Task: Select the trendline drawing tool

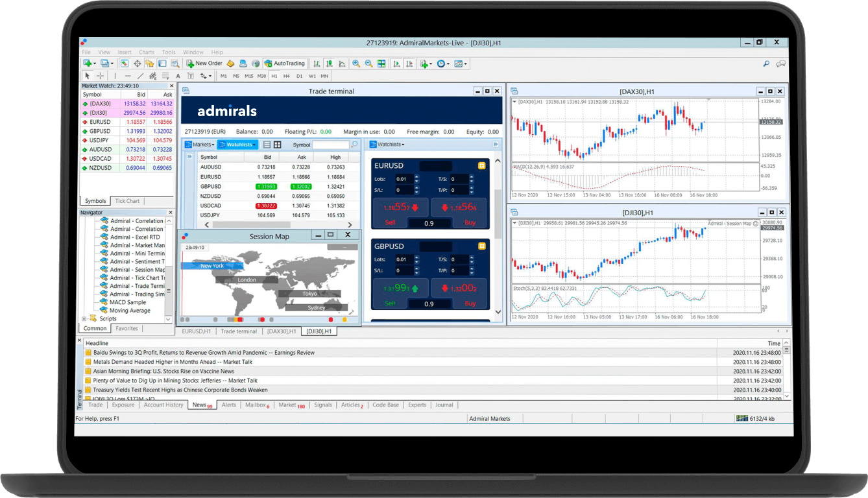Action: point(140,76)
